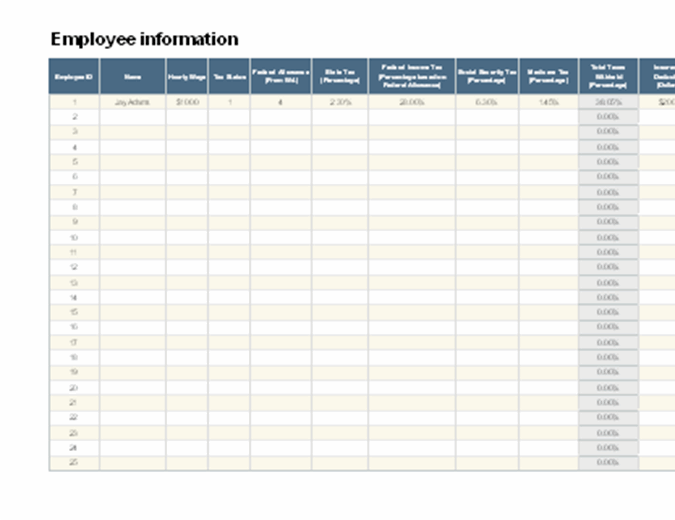
Task: Select the $10.00 hourly wage cell
Action: [x=186, y=102]
